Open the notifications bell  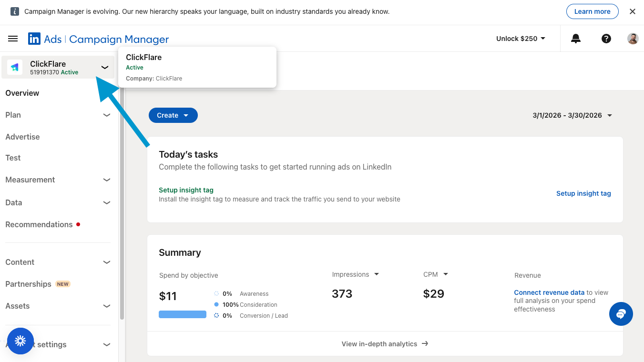click(x=576, y=39)
